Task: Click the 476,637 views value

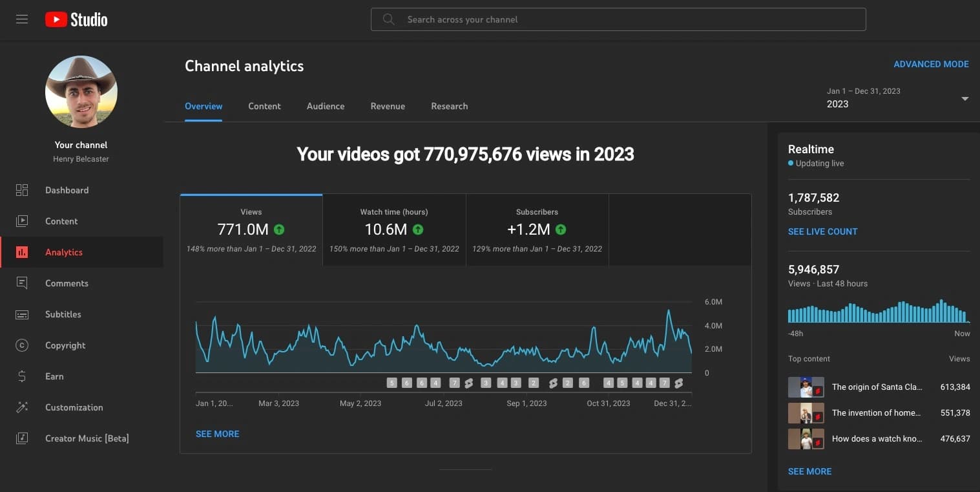Action: (x=955, y=438)
